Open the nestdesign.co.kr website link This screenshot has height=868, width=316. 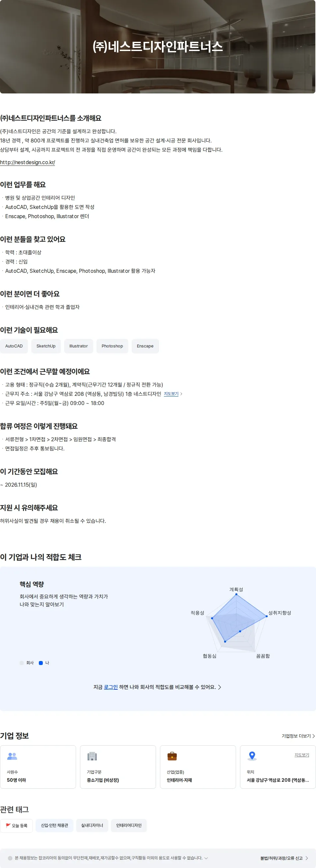click(x=27, y=163)
